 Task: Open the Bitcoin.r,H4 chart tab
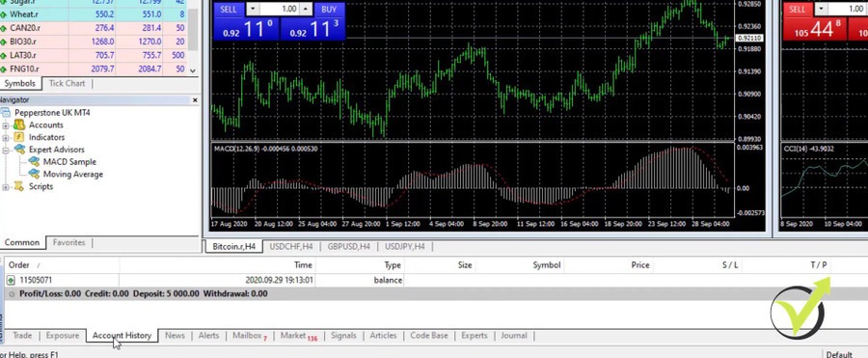click(234, 247)
